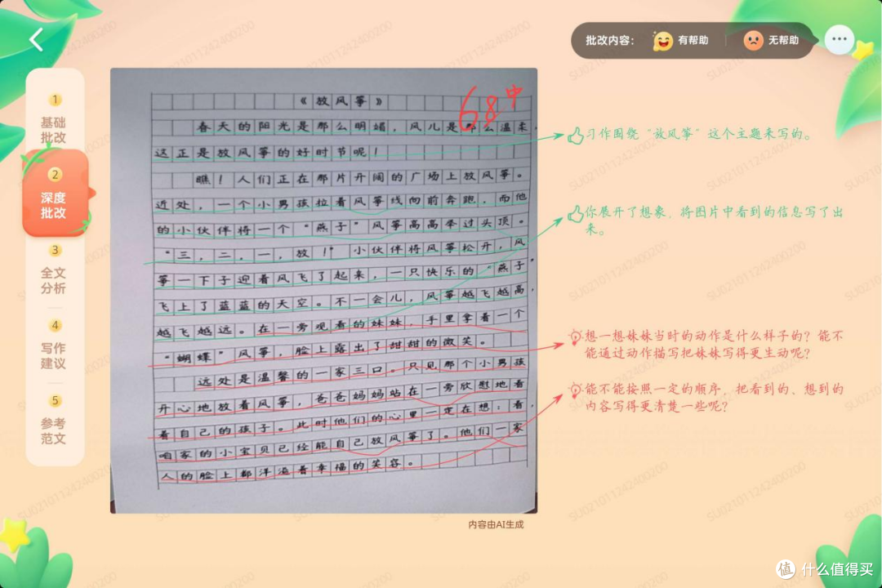Click the lightbulb icon beside 能不能按照 suggestion
The width and height of the screenshot is (882, 588).
point(576,390)
